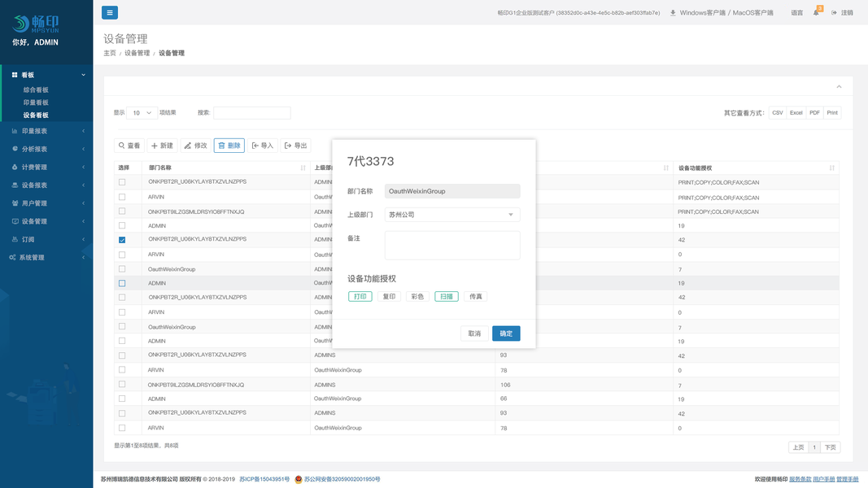Click the 搜索 input field

(x=252, y=113)
